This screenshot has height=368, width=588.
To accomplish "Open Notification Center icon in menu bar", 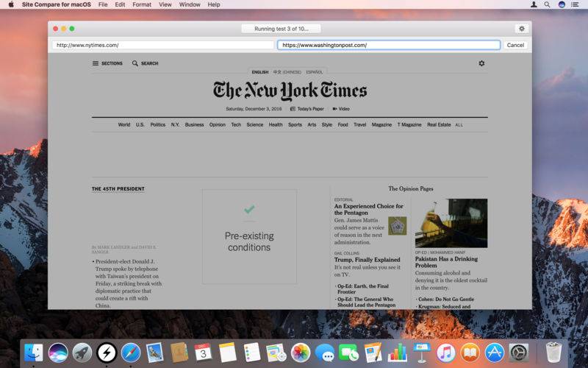I will pyautogui.click(x=575, y=4).
